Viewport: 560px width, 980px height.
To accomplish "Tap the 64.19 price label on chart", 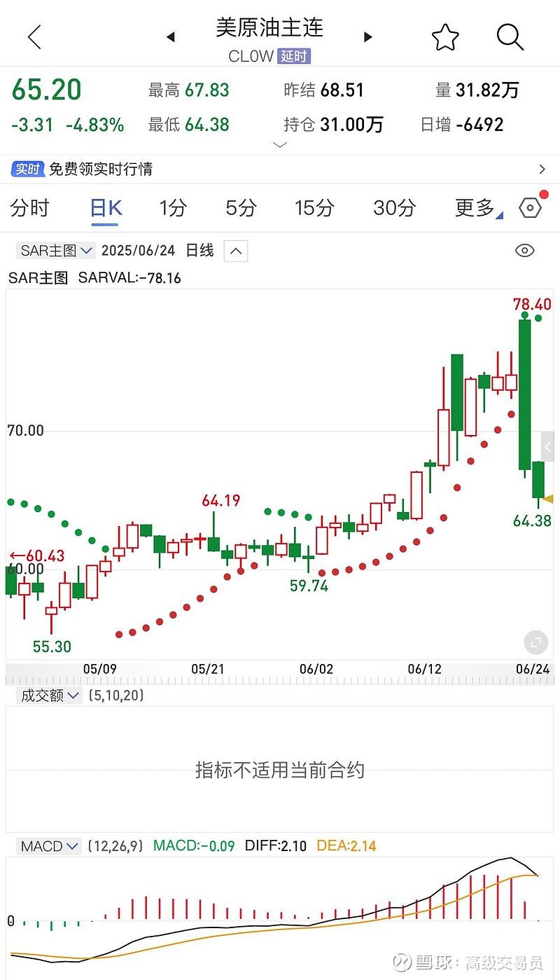I will [221, 501].
